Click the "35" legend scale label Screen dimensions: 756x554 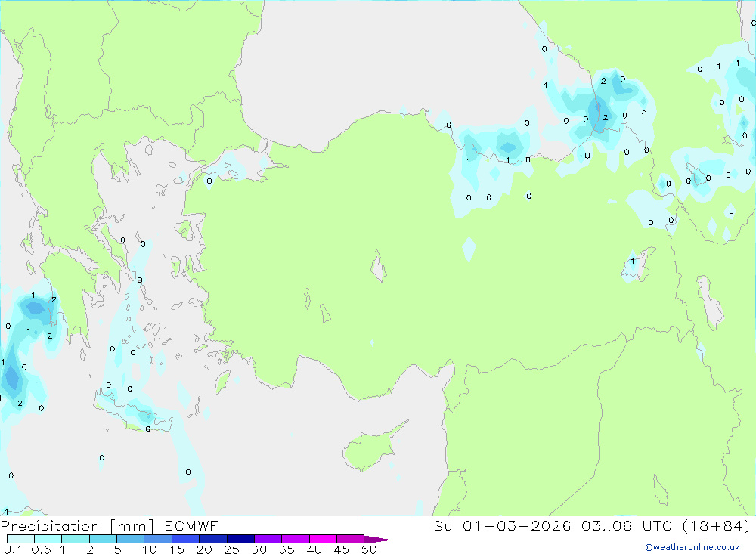point(287,549)
